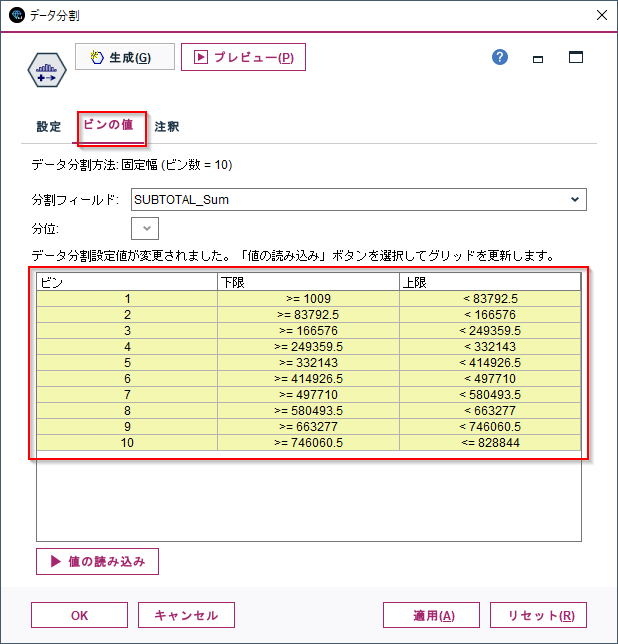Select lower limit cell '>= 332143'
The height and width of the screenshot is (644, 618).
click(308, 363)
